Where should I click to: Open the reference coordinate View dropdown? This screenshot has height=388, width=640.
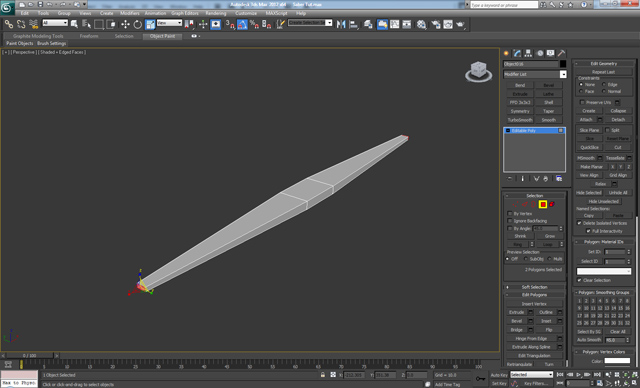click(x=169, y=23)
